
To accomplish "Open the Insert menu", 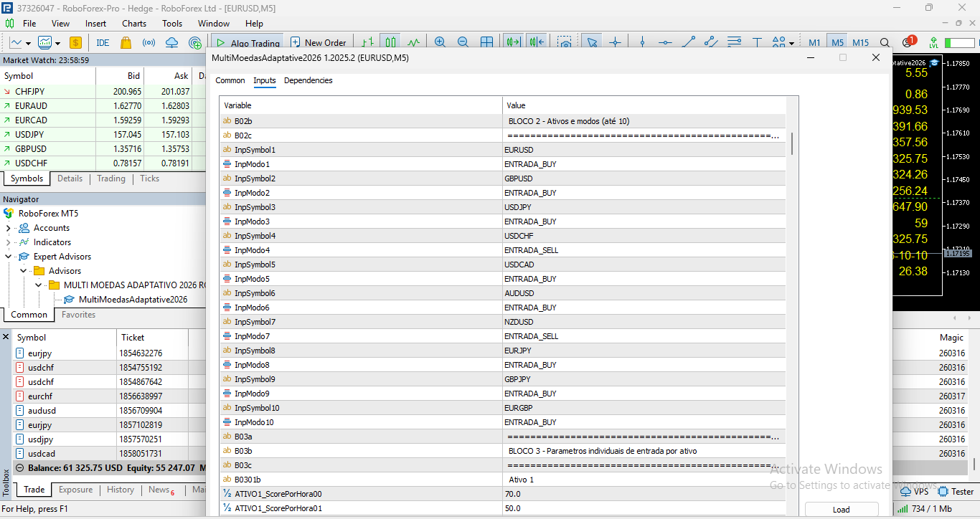I will 95,24.
